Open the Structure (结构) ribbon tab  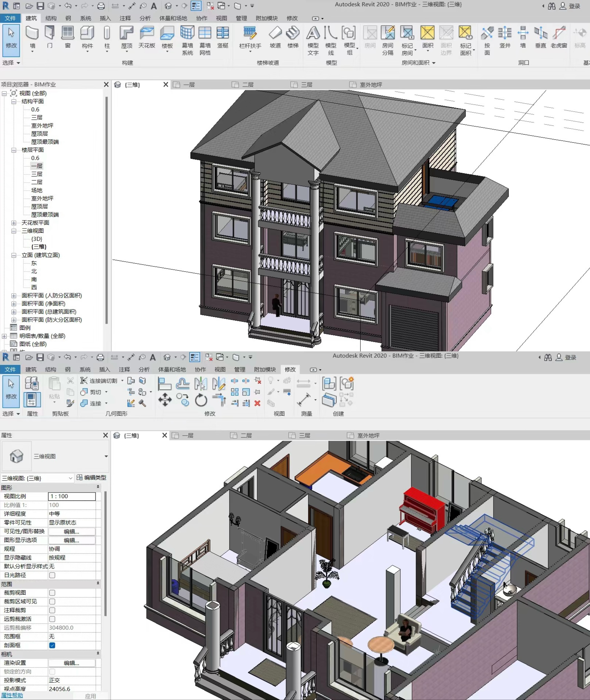(x=51, y=18)
